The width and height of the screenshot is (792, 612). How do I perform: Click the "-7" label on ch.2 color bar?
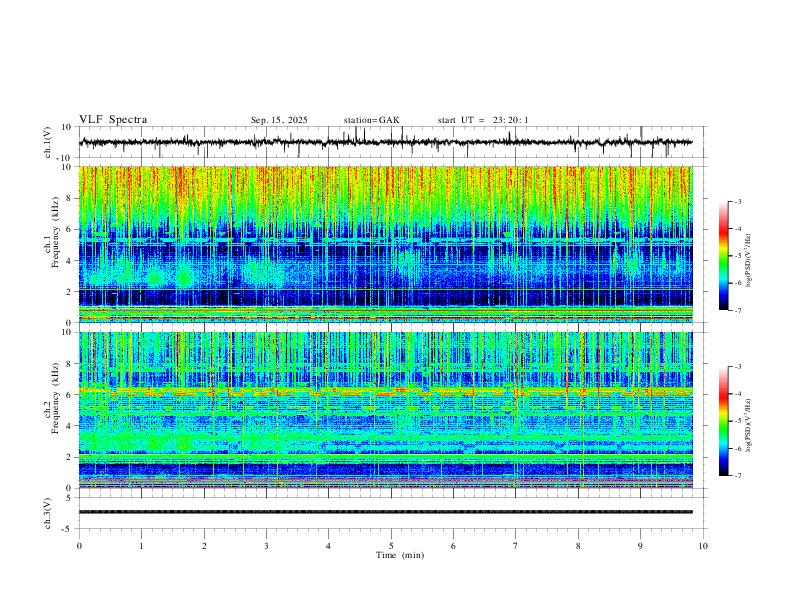738,476
